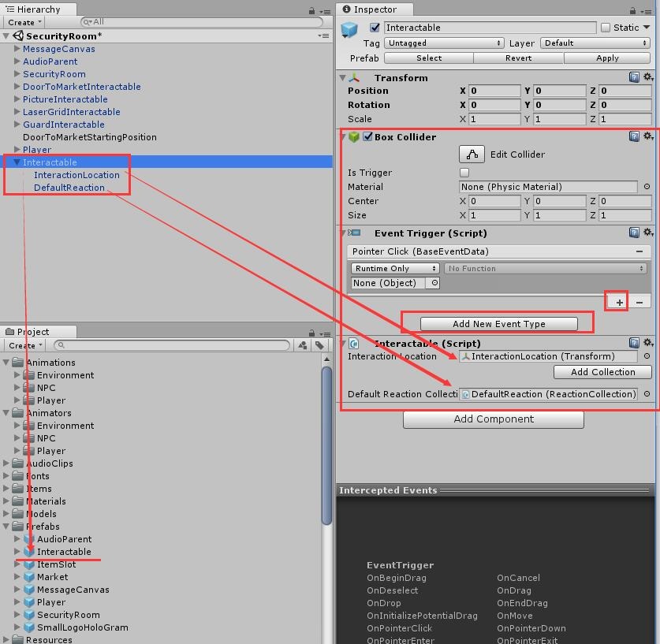Collapse the Prefabs folder

6,526
